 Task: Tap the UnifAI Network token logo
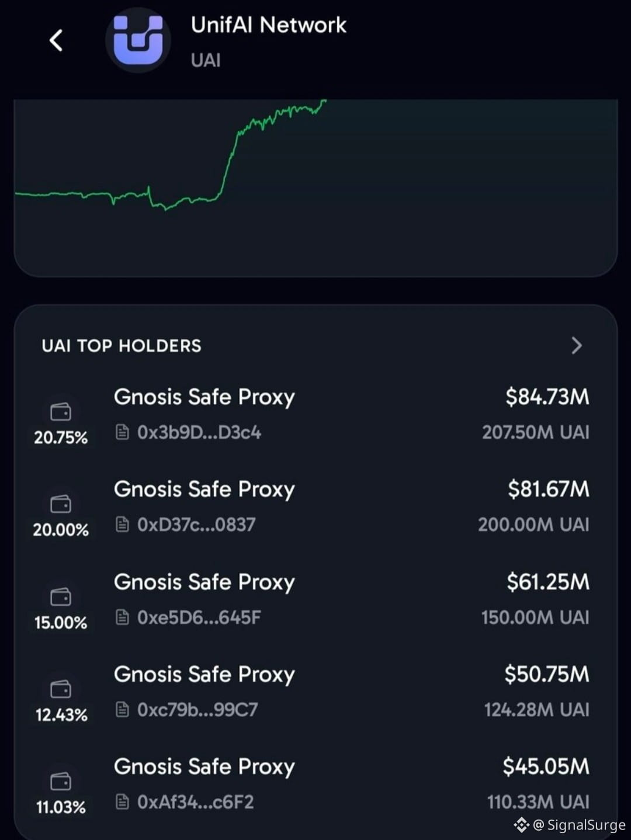point(138,40)
